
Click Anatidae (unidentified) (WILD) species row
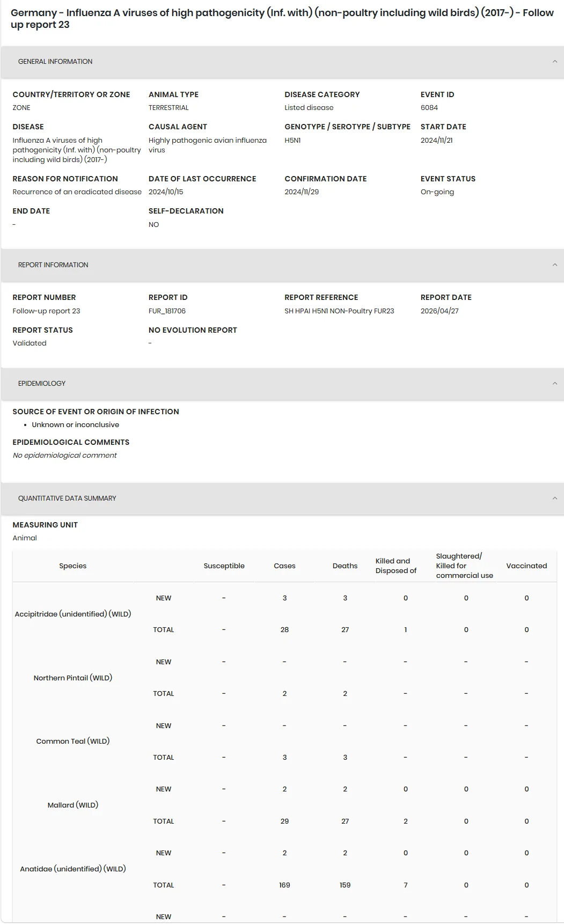73,869
